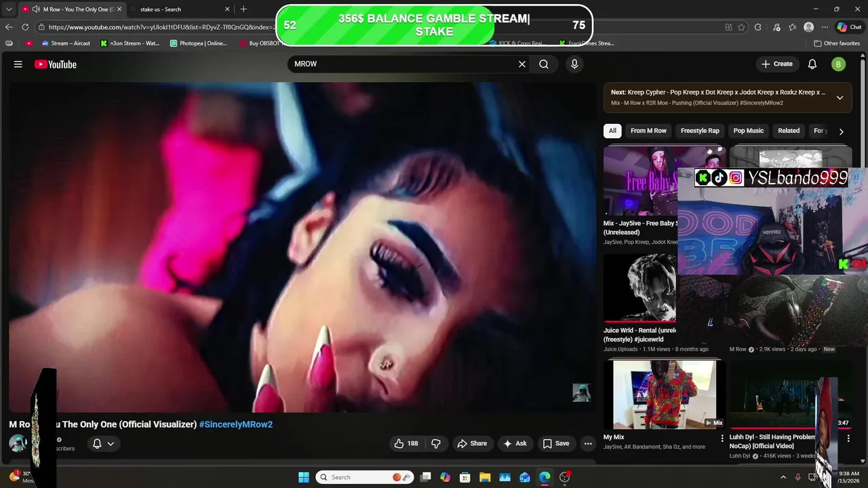
Task: Select the Related chip
Action: click(789, 131)
